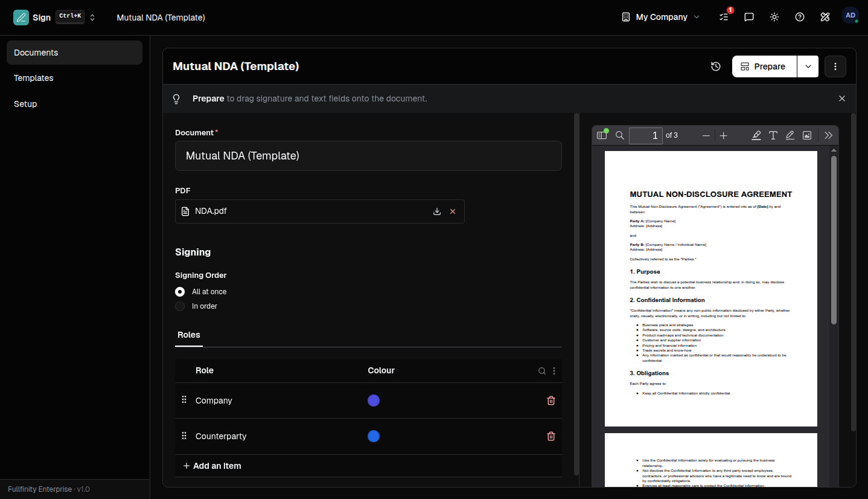The image size is (868, 499).
Task: Click the Sign app logo icon
Action: [x=21, y=18]
